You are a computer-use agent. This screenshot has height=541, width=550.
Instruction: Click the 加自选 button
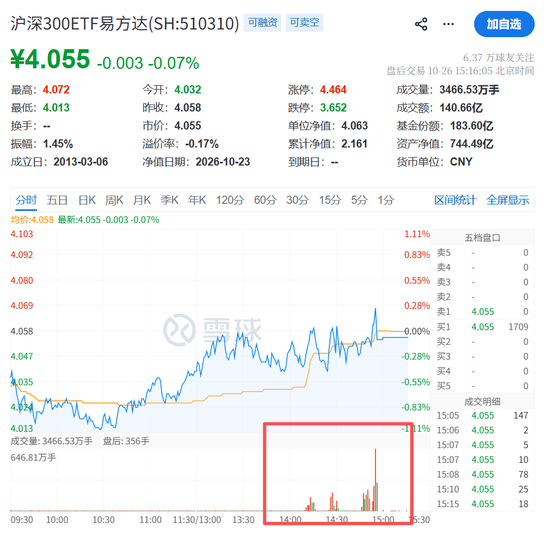[504, 24]
